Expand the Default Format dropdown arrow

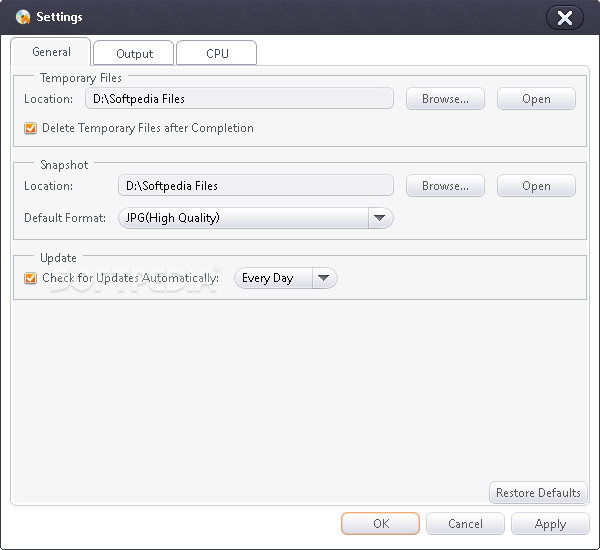tap(379, 218)
